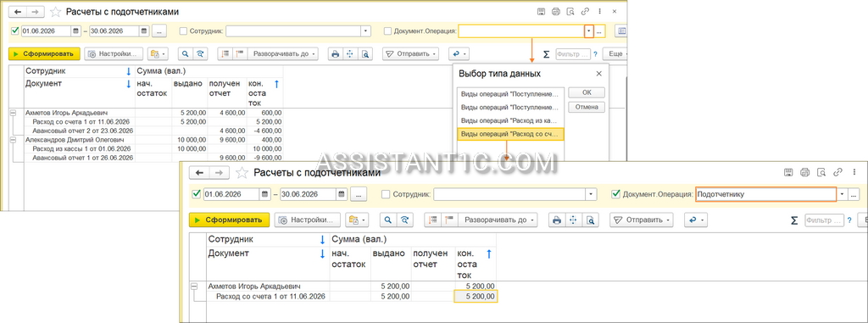This screenshot has width=868, height=323.
Task: Print report from back window toolbar printer icon
Action: pos(335,53)
